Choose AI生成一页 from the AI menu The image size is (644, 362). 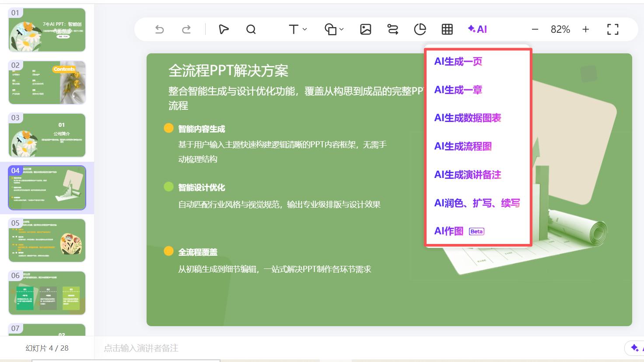(458, 62)
